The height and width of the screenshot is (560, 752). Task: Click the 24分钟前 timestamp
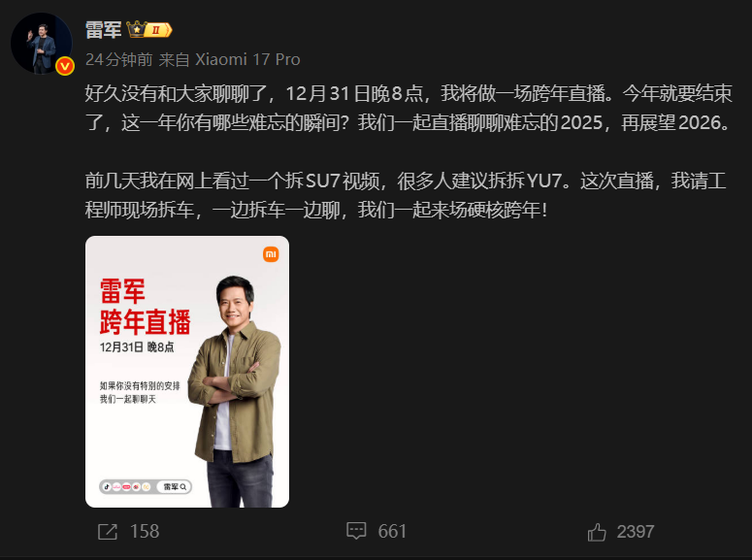(119, 59)
